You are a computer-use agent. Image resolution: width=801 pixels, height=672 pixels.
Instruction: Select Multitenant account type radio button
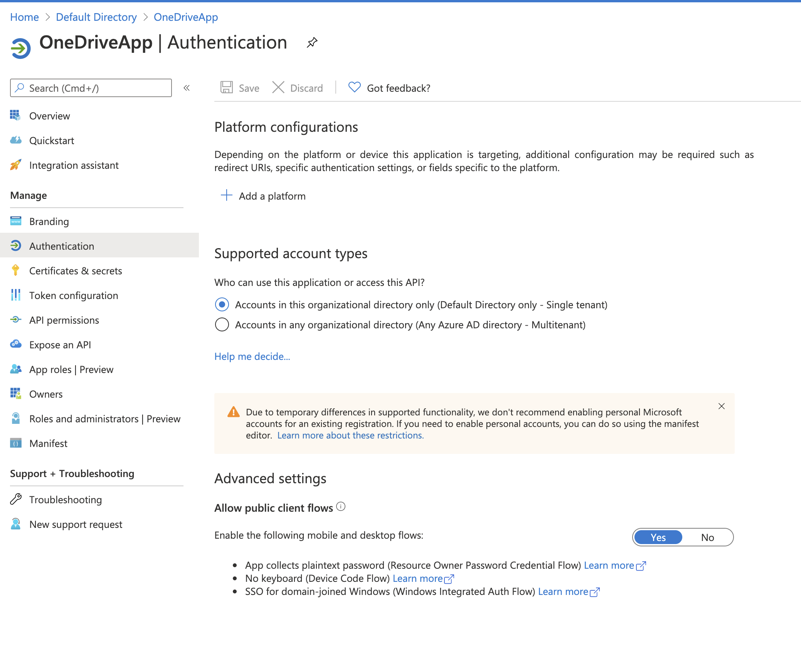(x=222, y=325)
